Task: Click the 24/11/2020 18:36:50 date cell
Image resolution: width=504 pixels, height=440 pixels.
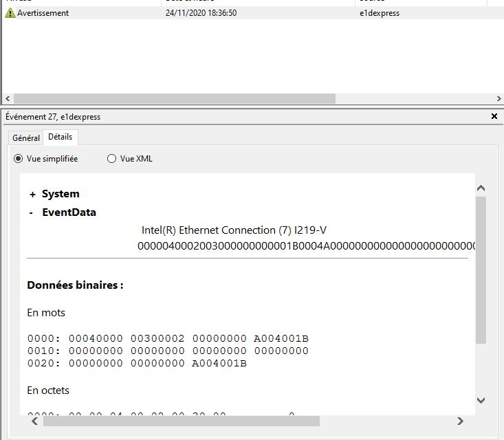Action: point(201,13)
